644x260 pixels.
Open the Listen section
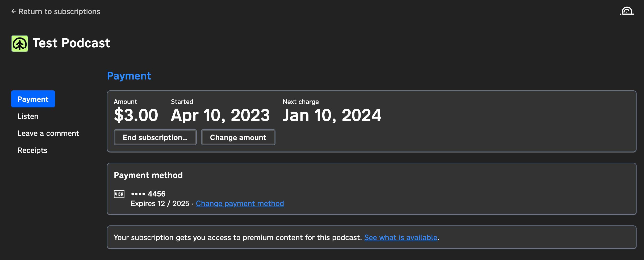click(x=28, y=116)
